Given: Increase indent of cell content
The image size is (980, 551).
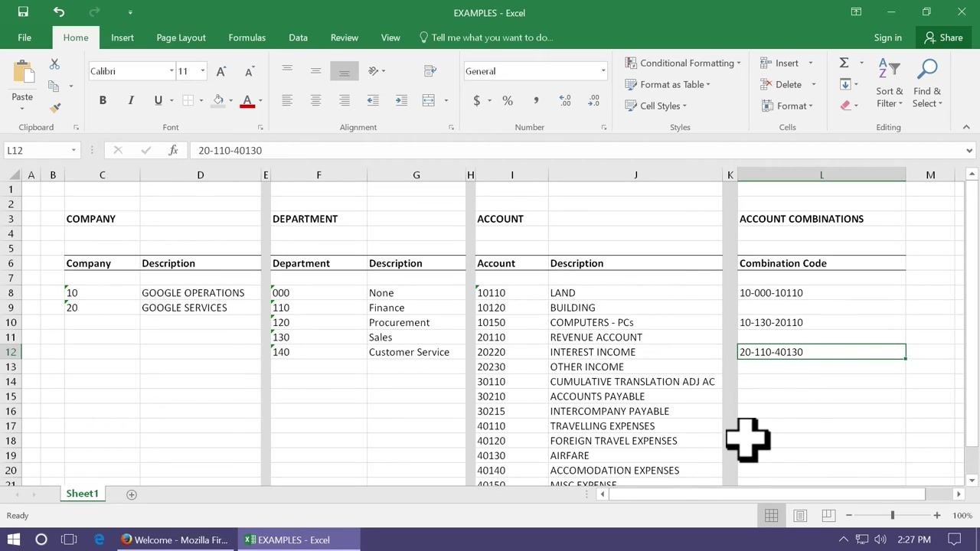Looking at the screenshot, I should (401, 100).
